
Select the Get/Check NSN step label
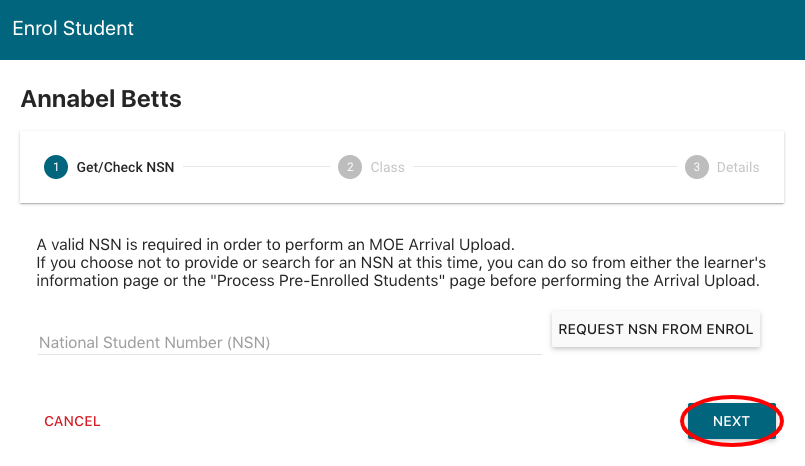pyautogui.click(x=125, y=167)
